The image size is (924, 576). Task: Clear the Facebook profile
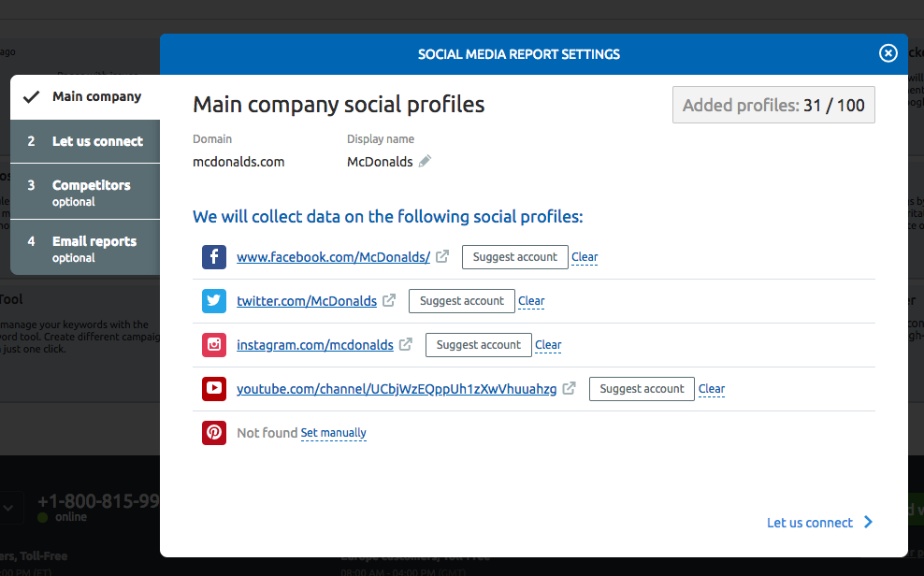[x=585, y=257]
